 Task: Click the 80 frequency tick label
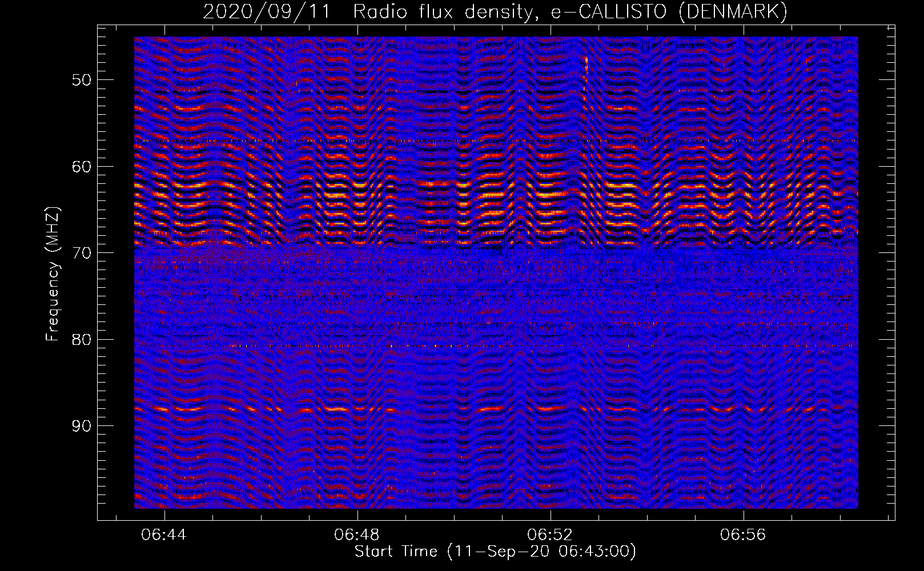pos(82,340)
